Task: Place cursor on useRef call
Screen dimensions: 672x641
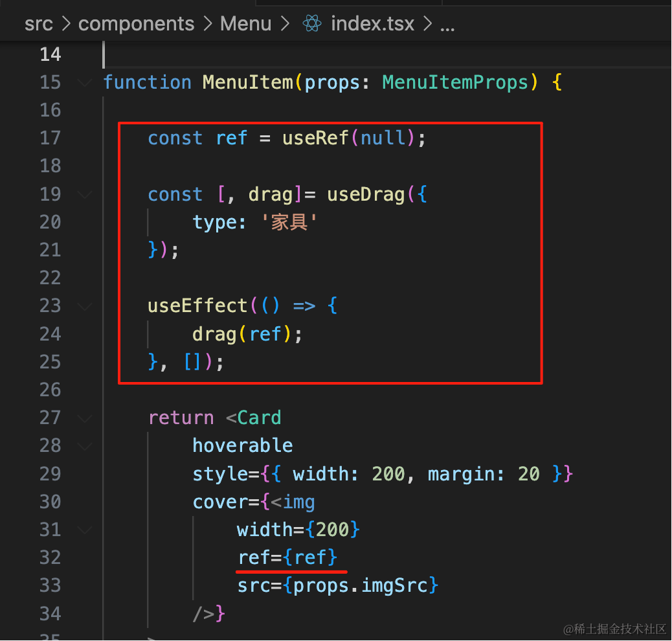Action: (315, 138)
